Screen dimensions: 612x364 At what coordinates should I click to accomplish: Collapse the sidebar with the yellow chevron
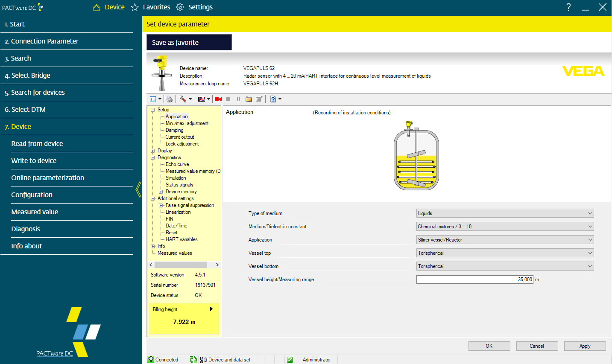click(x=138, y=189)
